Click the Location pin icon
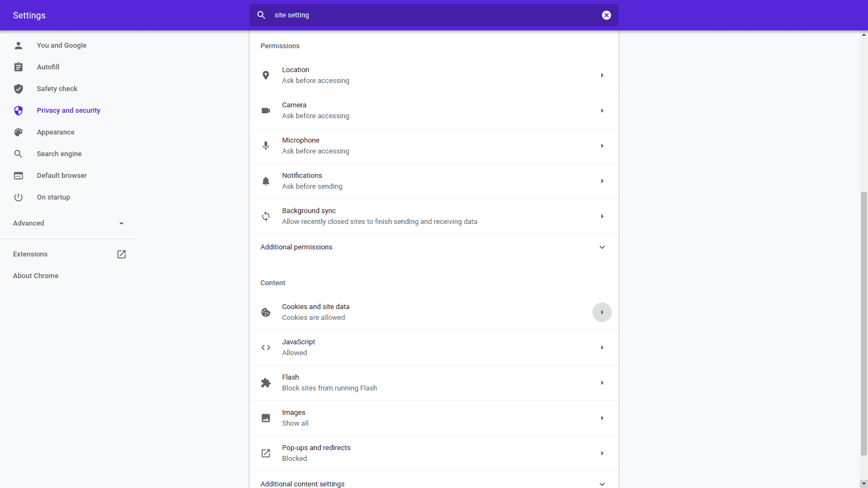 pos(266,75)
